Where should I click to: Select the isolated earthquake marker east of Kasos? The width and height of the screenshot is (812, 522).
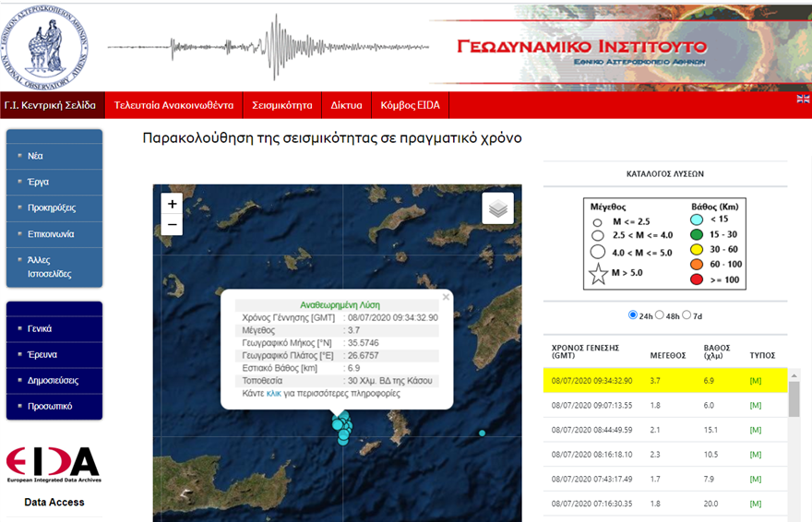pos(482,433)
